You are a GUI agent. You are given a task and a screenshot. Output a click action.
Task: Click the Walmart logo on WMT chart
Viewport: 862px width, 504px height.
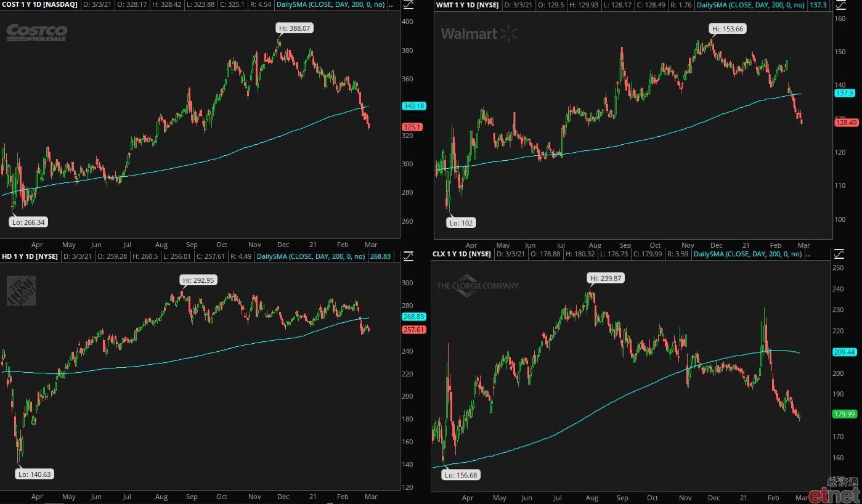click(x=479, y=33)
